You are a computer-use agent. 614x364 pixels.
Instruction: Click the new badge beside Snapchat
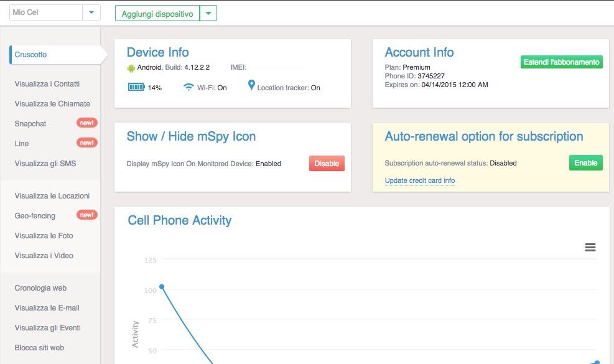(86, 123)
